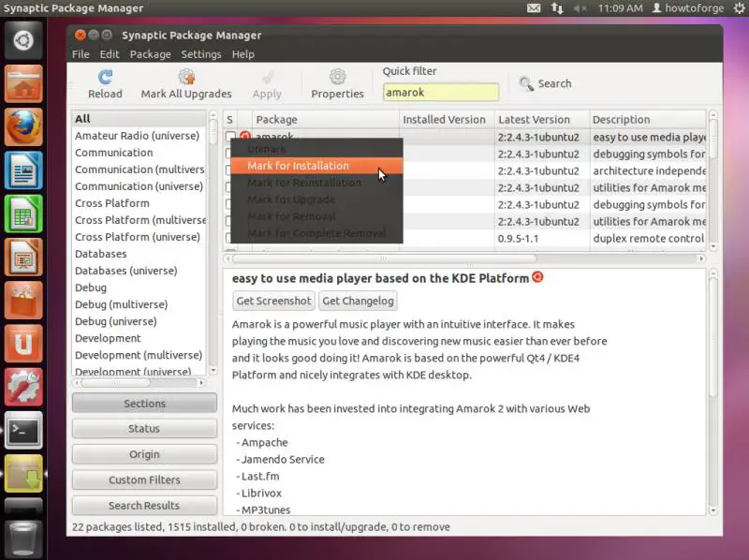Launch LibreOffice Calc from the dock
The image size is (749, 560).
pyautogui.click(x=23, y=214)
